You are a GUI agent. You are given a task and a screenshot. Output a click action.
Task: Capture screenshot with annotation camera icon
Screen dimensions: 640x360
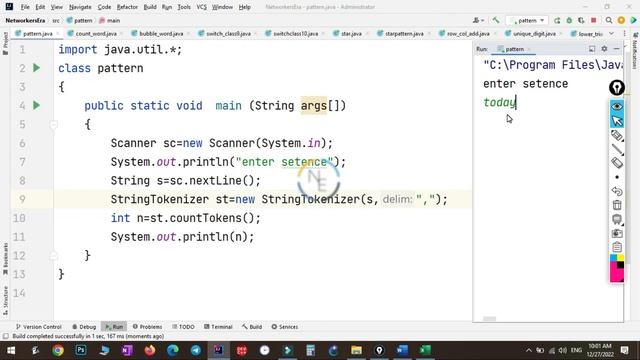617,233
